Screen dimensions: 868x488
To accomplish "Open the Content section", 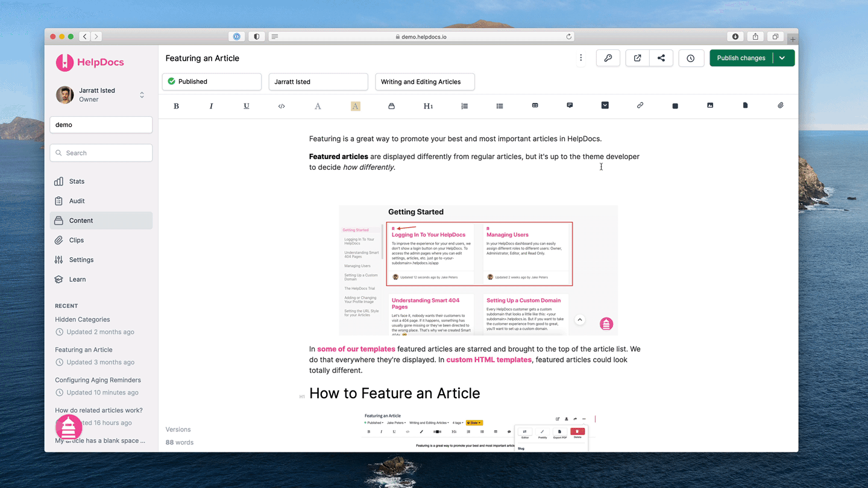I will (101, 221).
